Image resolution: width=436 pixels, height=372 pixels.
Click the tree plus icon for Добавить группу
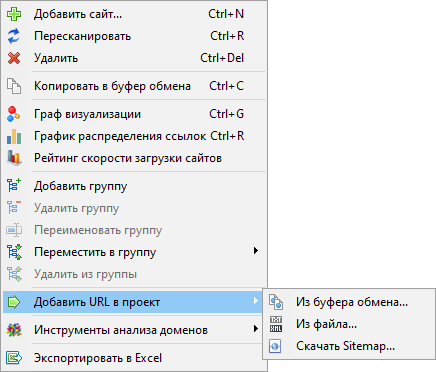pos(14,186)
